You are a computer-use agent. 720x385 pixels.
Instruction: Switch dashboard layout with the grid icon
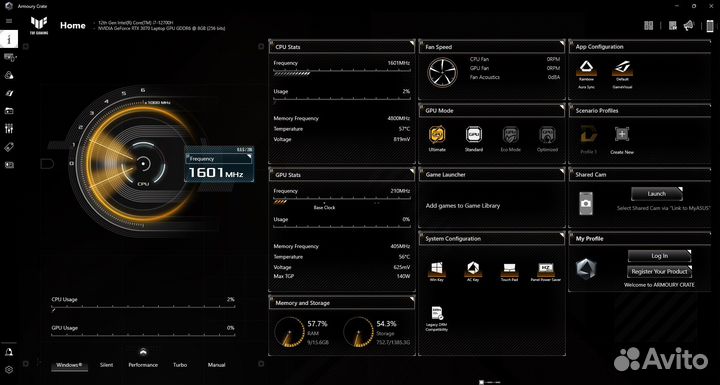coord(648,26)
